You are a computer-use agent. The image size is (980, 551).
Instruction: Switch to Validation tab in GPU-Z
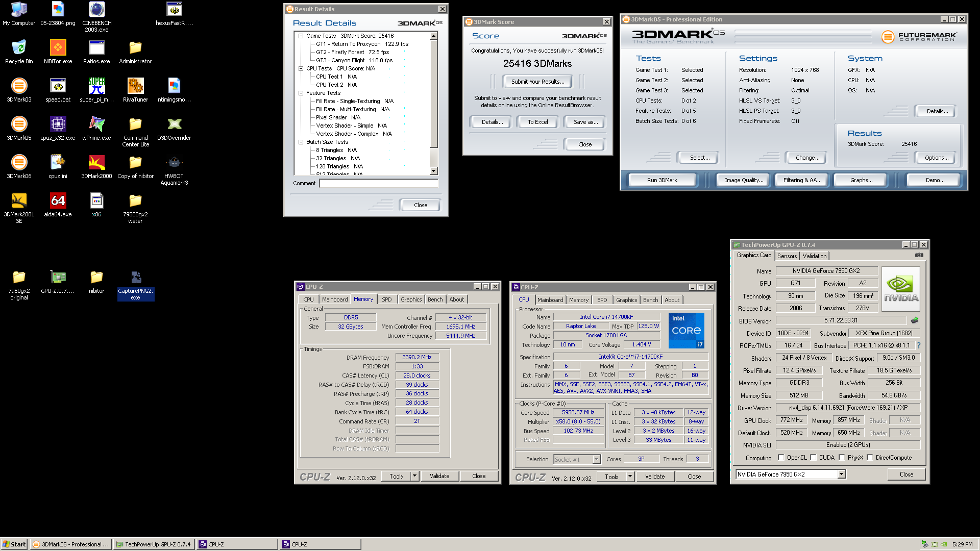(x=814, y=256)
